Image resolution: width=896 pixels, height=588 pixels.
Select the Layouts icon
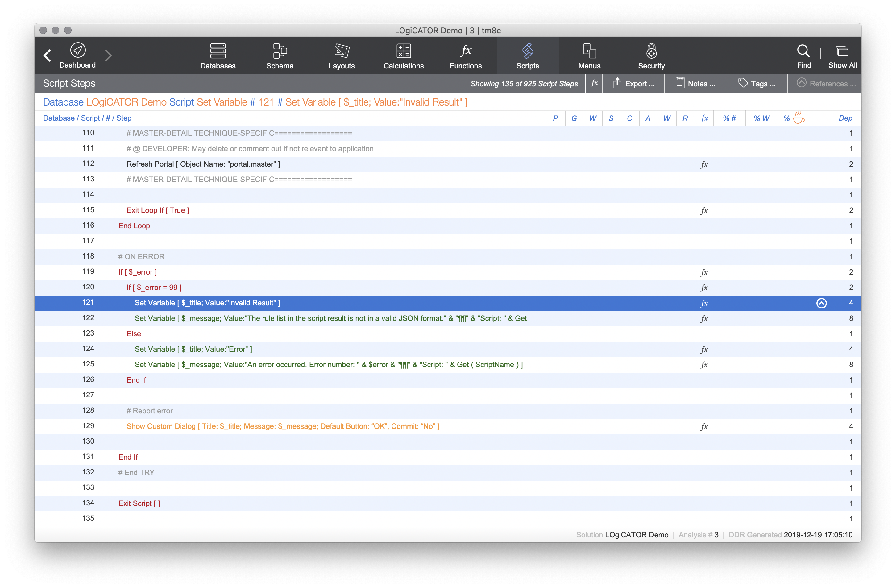[x=341, y=56]
